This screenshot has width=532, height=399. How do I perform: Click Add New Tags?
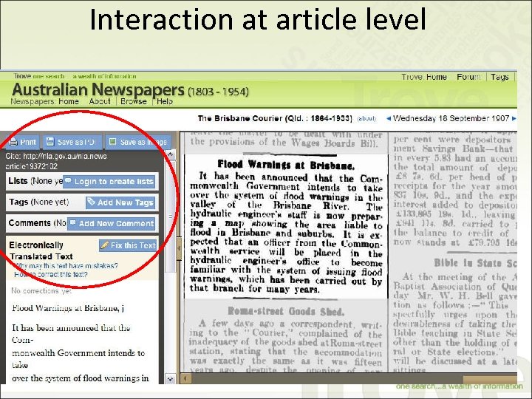click(x=120, y=202)
